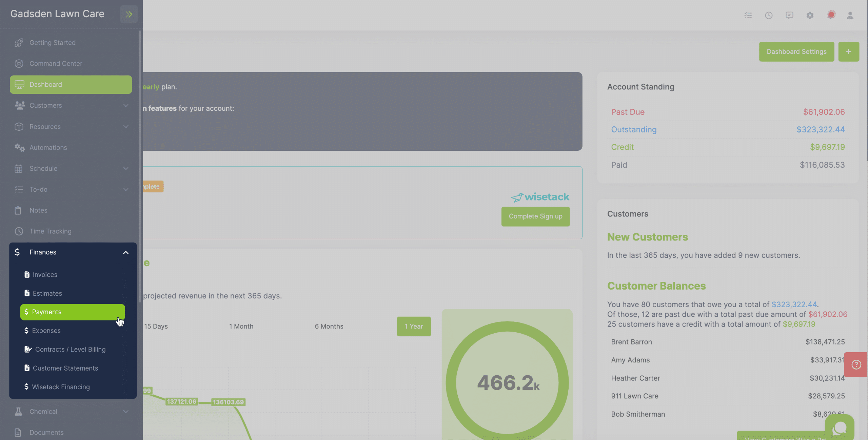Image resolution: width=868 pixels, height=440 pixels.
Task: Click the blue $323,322.44 balance link
Action: click(794, 305)
